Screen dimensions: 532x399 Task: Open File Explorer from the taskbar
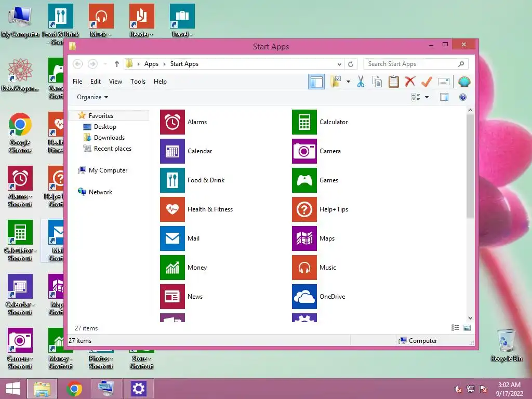42,389
